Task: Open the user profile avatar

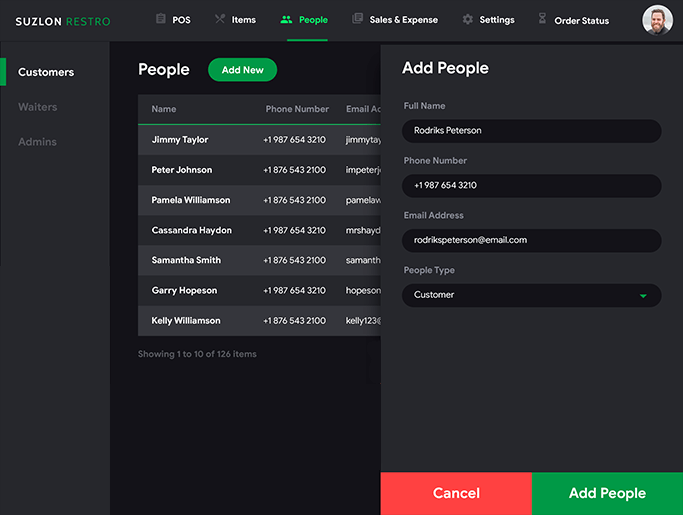Action: 657,20
